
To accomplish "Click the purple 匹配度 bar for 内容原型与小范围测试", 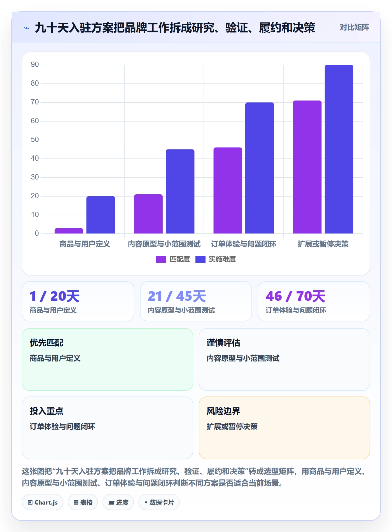I will coord(148,214).
